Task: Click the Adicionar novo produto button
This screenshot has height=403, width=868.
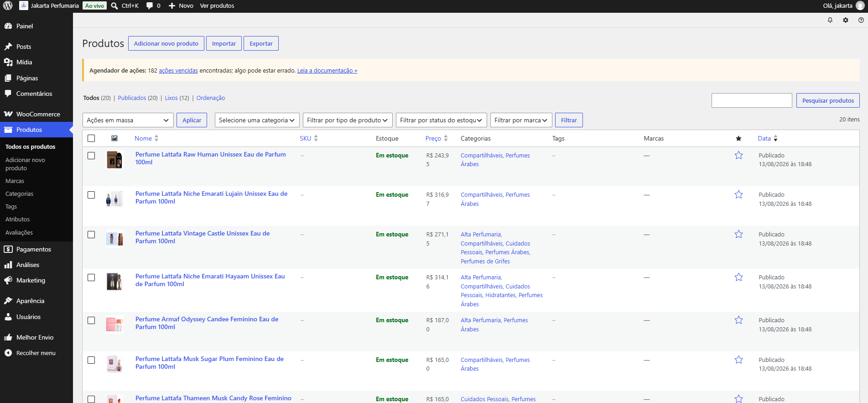Action: coord(166,43)
